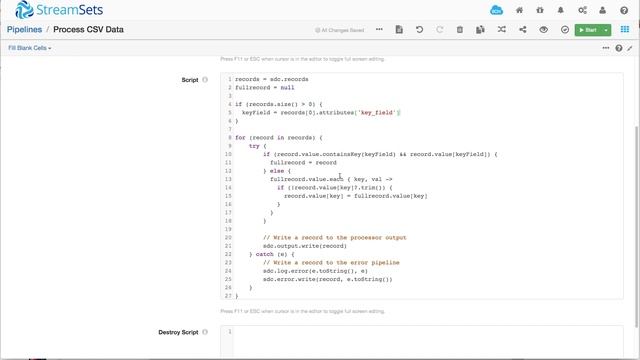Screen dimensions: 640x360
Task: Open stage help question-mark icon
Action: (x=619, y=48)
